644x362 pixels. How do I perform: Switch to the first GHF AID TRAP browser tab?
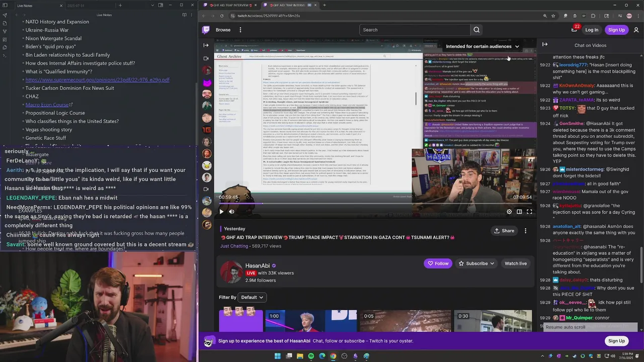[229, 5]
